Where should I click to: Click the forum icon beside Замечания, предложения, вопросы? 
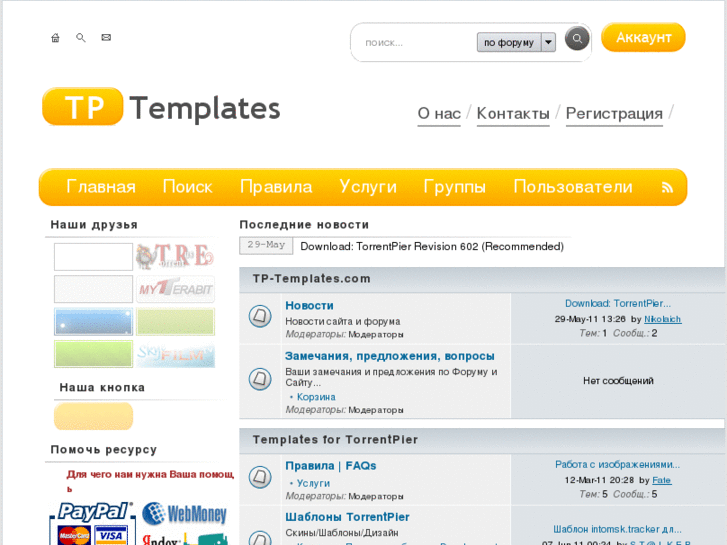click(260, 379)
